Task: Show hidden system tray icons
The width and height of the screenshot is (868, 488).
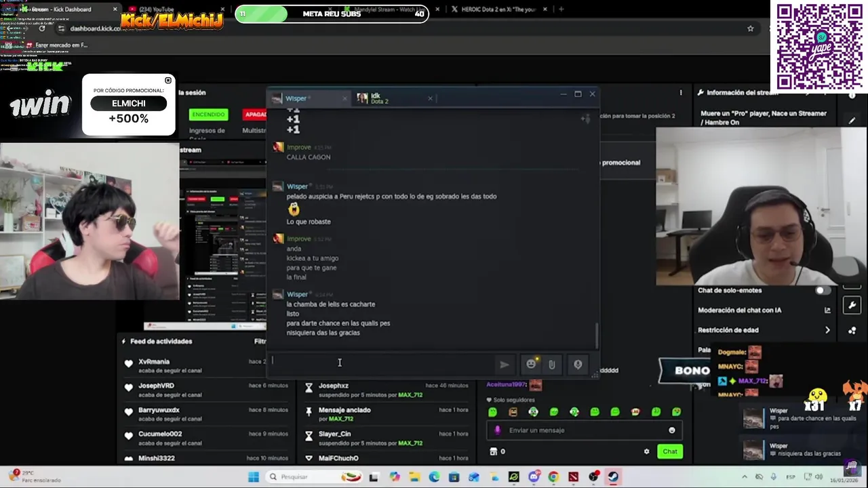Action: (x=745, y=477)
